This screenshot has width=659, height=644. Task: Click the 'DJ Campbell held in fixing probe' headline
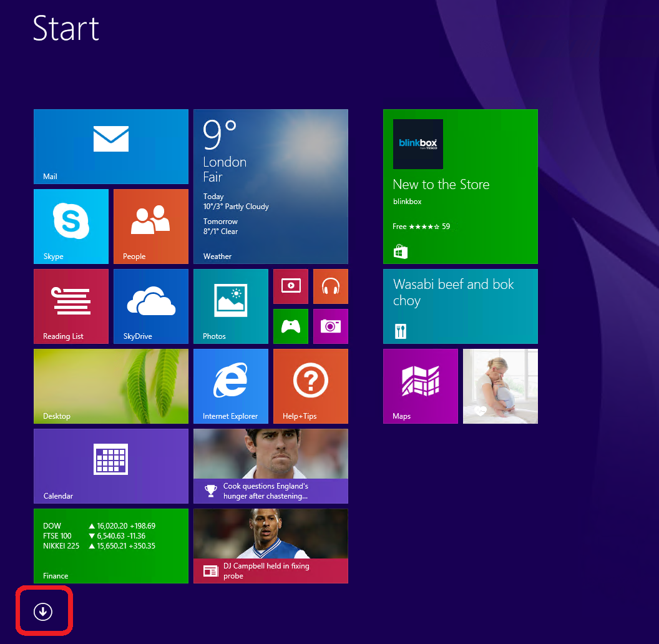tap(266, 571)
